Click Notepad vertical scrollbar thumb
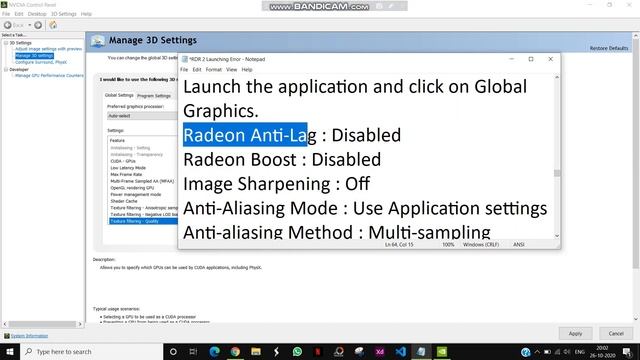 pos(557,173)
